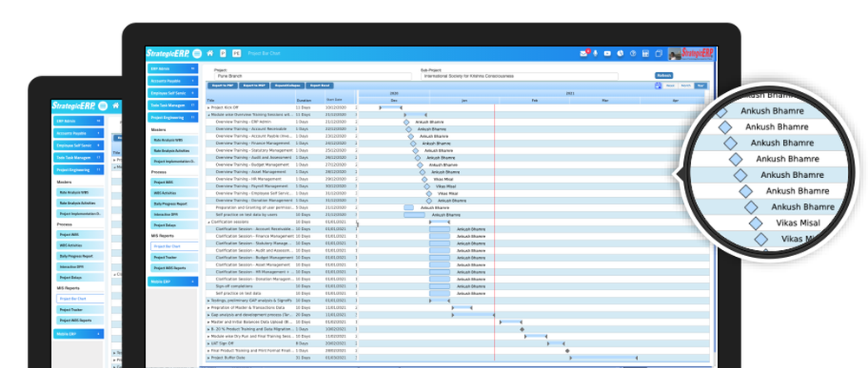Screen dimensions: 868x368
Task: Expand the UAT Sign Off task row
Action: (x=208, y=344)
